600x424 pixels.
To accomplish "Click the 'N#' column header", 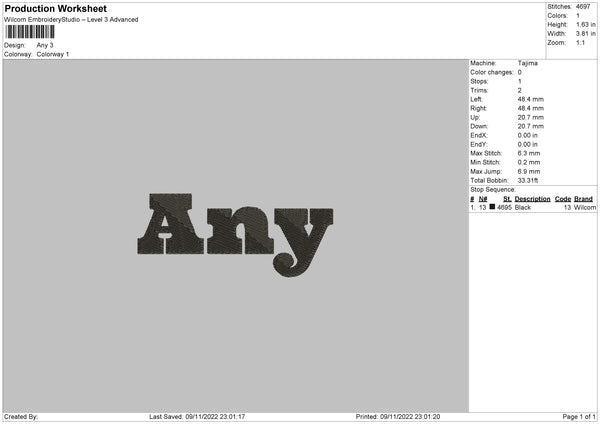I will pyautogui.click(x=483, y=199).
